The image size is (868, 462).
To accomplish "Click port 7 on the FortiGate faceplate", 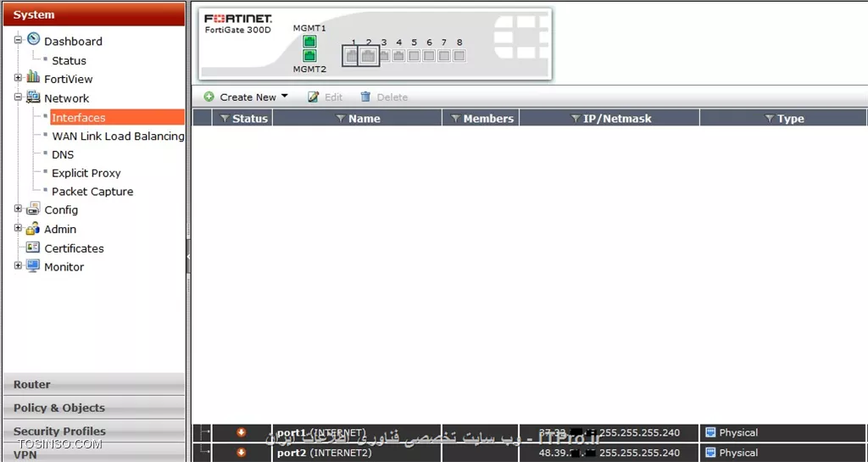I will (x=444, y=55).
